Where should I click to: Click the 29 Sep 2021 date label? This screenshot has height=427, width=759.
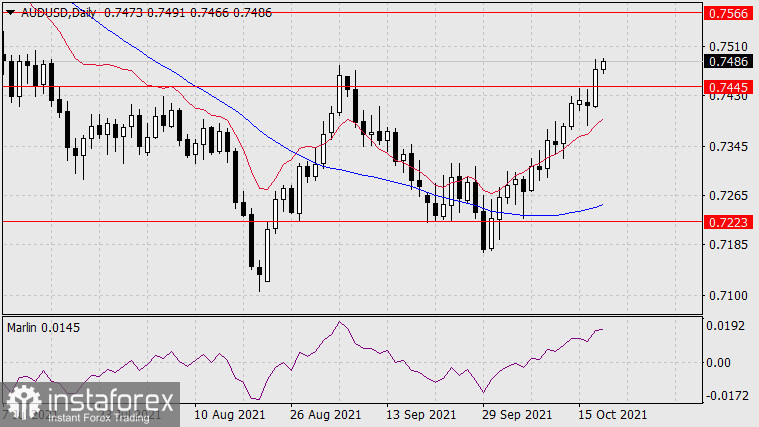coord(516,413)
